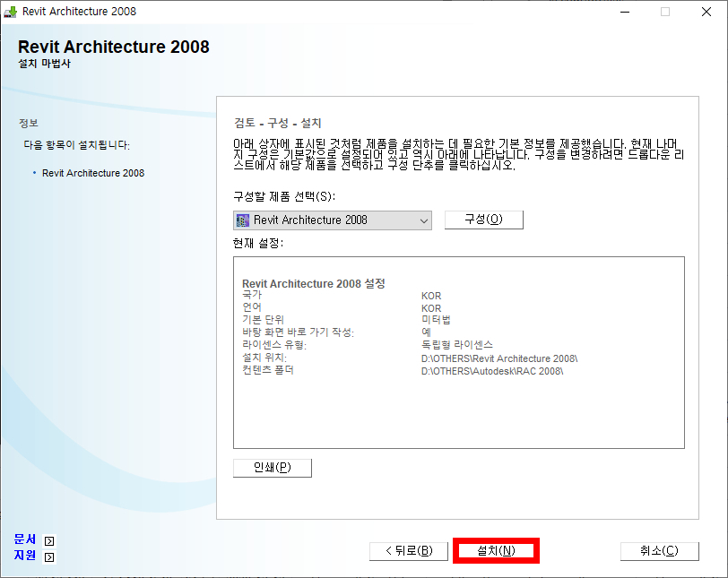Open the product selection dropdown
The width and height of the screenshot is (728, 578).
[x=333, y=220]
